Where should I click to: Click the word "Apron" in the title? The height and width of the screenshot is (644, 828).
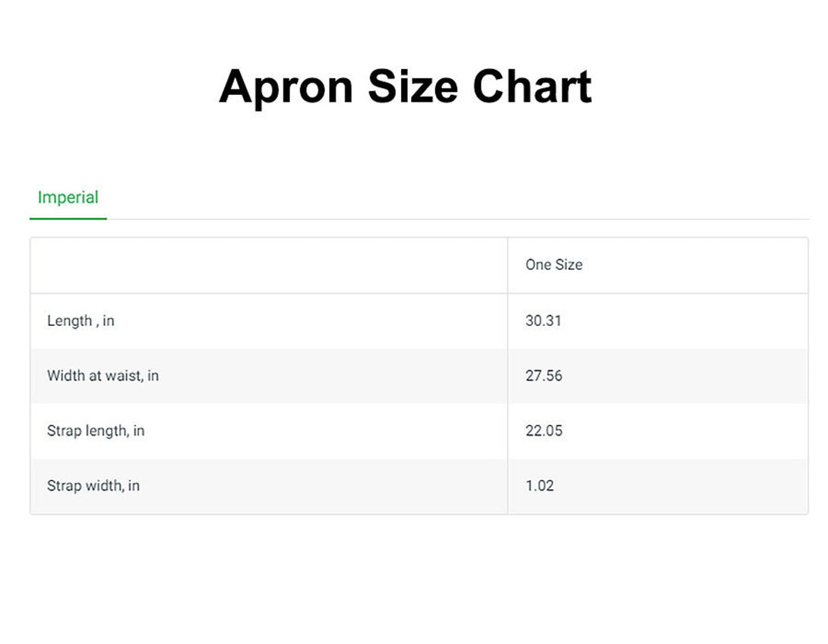coord(286,87)
